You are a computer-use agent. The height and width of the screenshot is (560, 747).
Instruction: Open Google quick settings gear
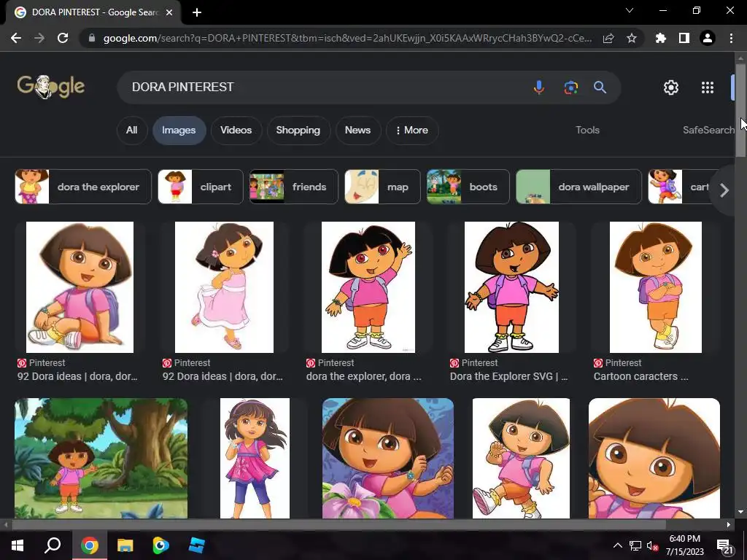[x=671, y=87]
